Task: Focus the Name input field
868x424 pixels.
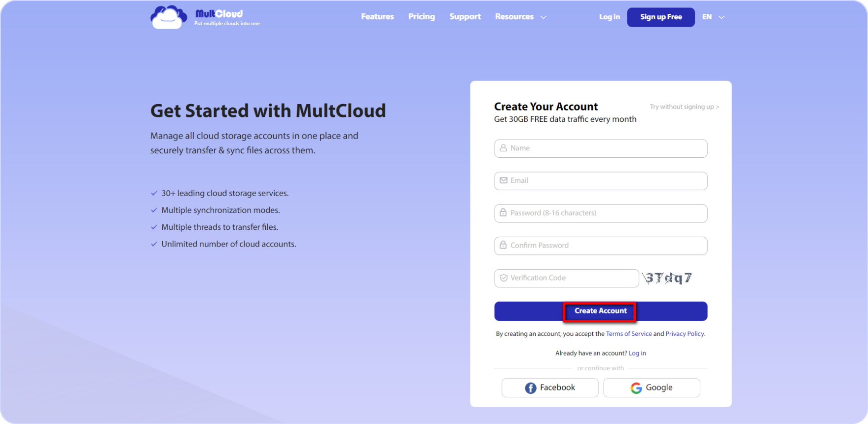Action: pos(601,148)
